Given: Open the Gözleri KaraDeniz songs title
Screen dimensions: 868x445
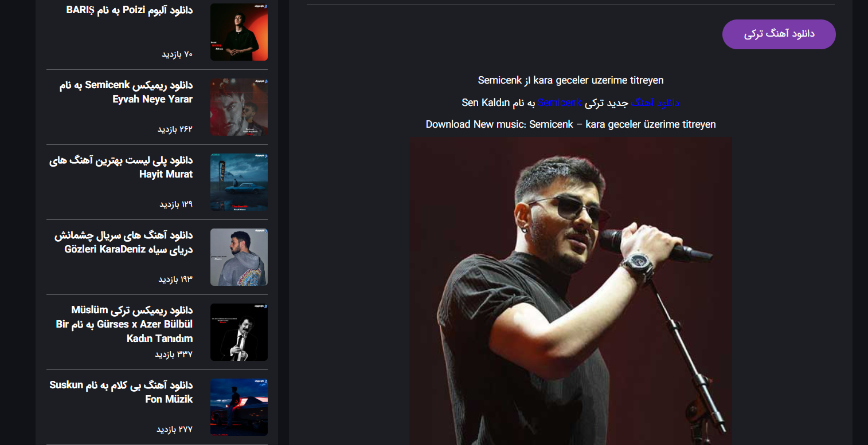Looking at the screenshot, I should (124, 242).
